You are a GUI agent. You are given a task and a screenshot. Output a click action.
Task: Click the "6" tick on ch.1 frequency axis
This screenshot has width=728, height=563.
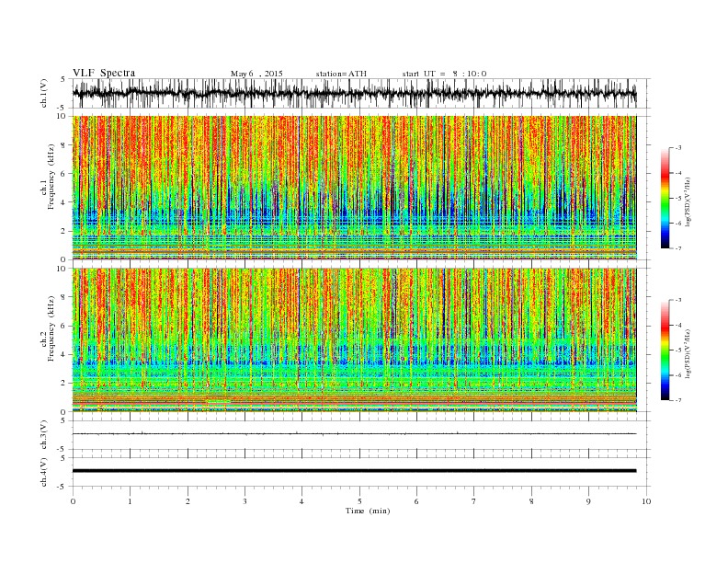click(x=64, y=174)
